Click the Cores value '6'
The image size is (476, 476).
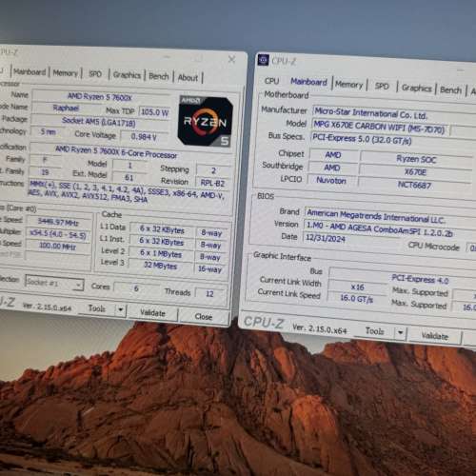[x=136, y=288]
